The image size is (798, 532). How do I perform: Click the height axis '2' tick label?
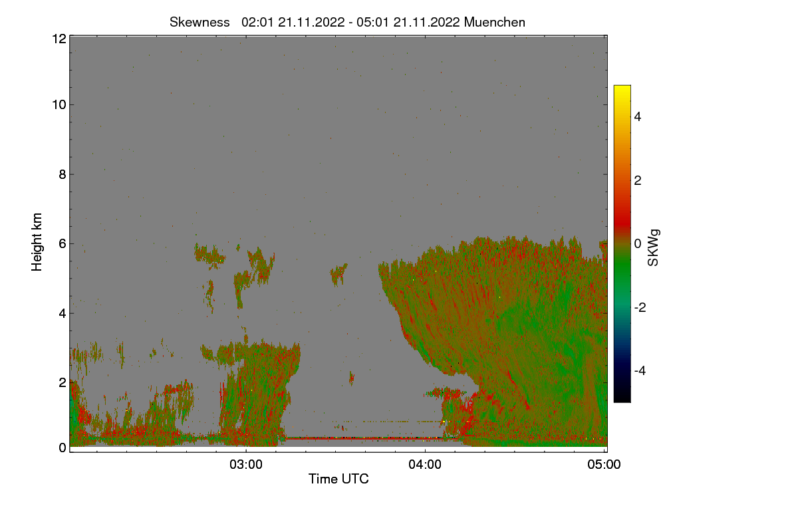point(63,382)
